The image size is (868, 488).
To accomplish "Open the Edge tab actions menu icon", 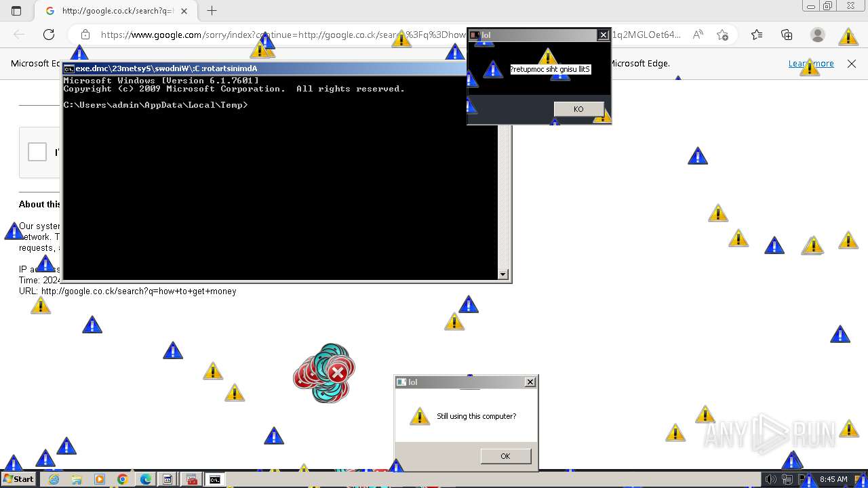I will tap(16, 11).
